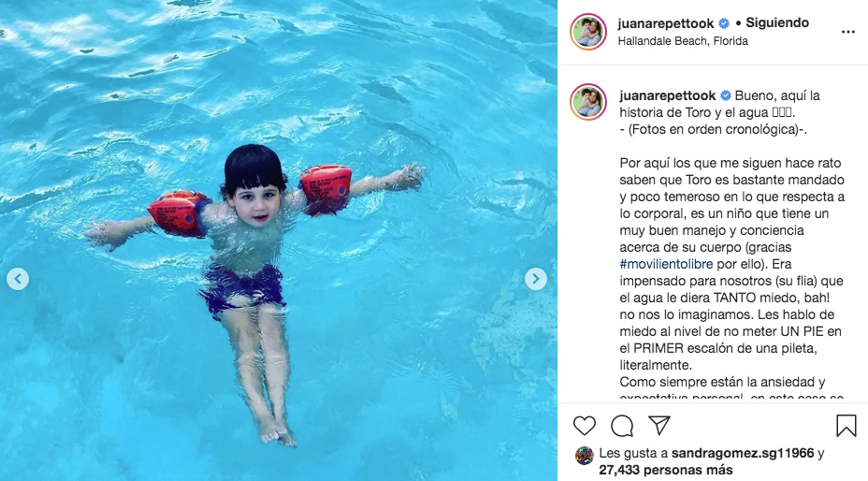Open the Hallandale Beach, Florida location
868x481 pixels.
683,41
